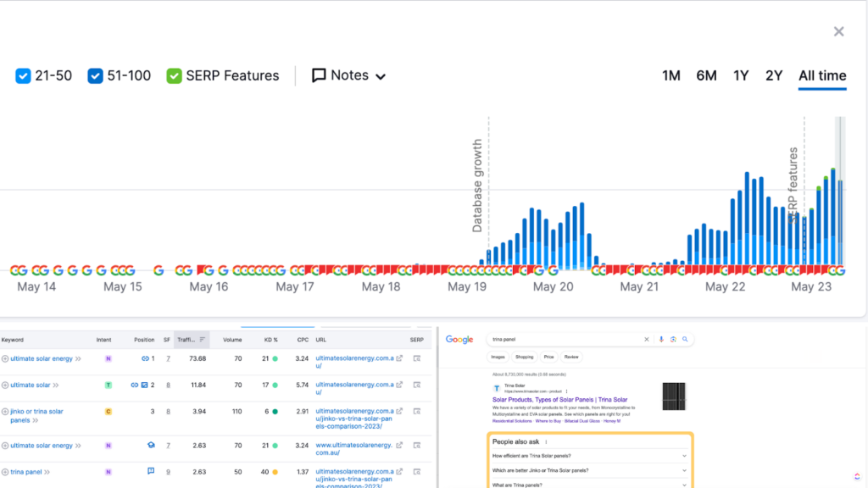Select the 6M time range tab
The height and width of the screenshot is (488, 868).
tap(706, 75)
